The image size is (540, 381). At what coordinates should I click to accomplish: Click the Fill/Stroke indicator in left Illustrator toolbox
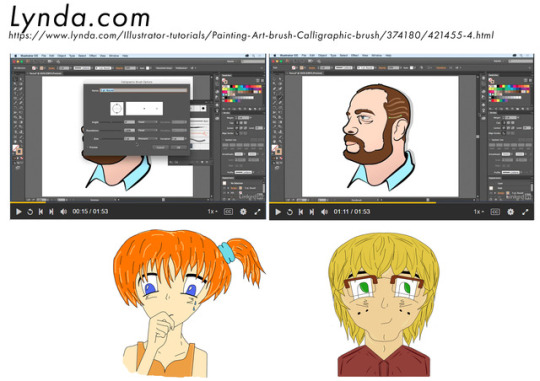[x=17, y=150]
